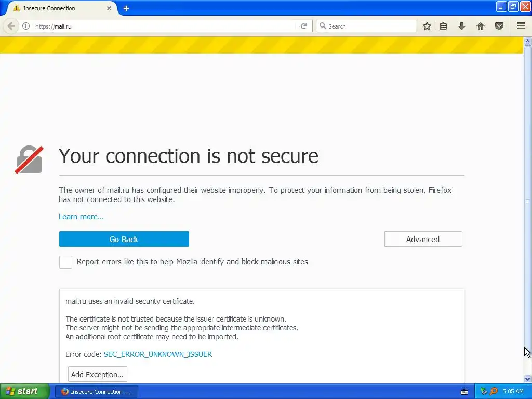The image size is (532, 399).
Task: Reload the page with the refresh icon
Action: (304, 26)
